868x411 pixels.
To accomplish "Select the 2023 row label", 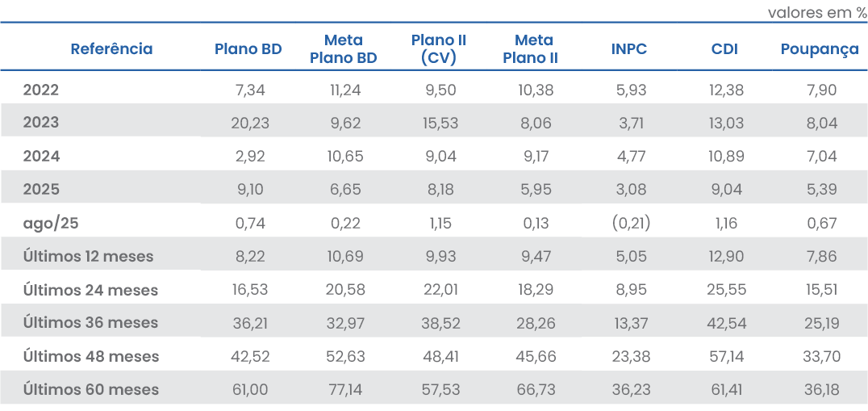I will (x=41, y=124).
